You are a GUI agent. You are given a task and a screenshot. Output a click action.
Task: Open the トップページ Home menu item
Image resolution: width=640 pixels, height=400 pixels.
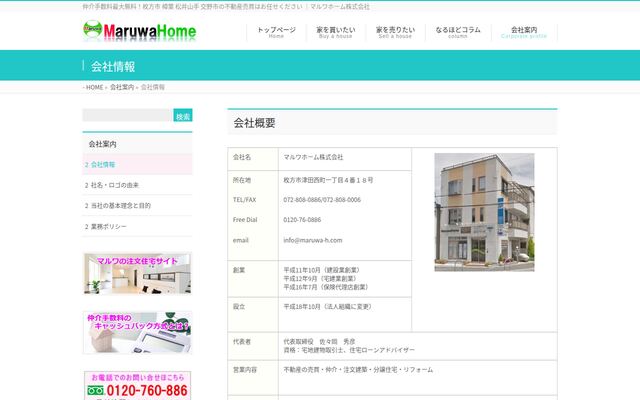276,32
